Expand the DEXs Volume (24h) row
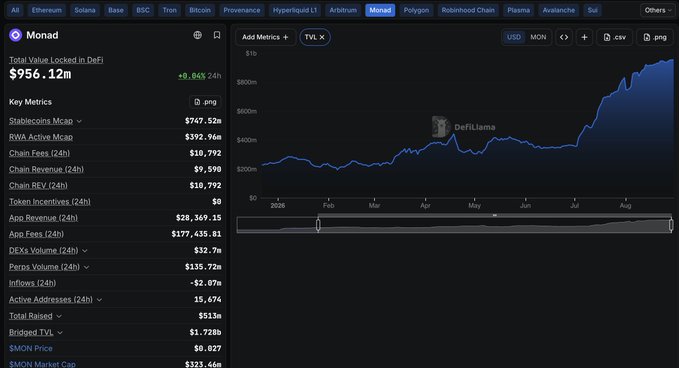 tap(84, 251)
